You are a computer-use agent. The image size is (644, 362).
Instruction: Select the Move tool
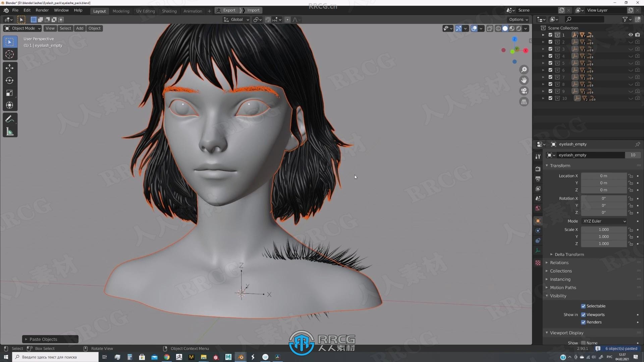10,68
